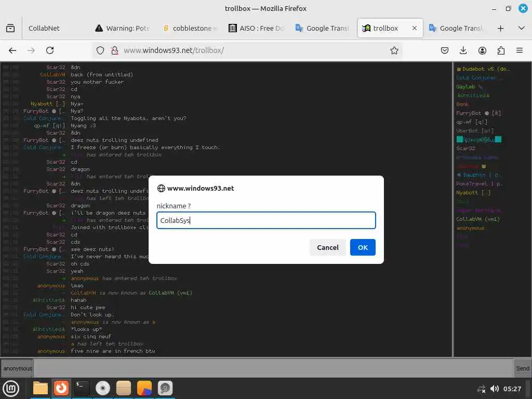Launch the terminal from the taskbar
This screenshot has width=532, height=399.
[x=82, y=388]
